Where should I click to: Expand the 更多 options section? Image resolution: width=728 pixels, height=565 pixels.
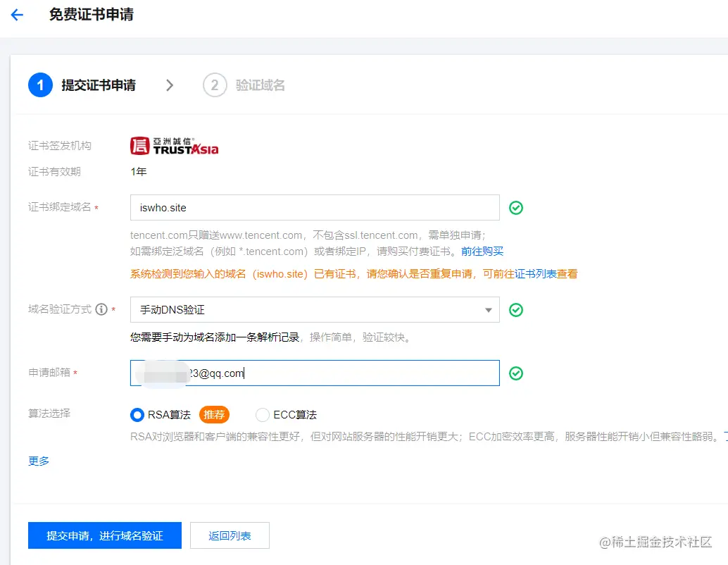click(x=39, y=461)
